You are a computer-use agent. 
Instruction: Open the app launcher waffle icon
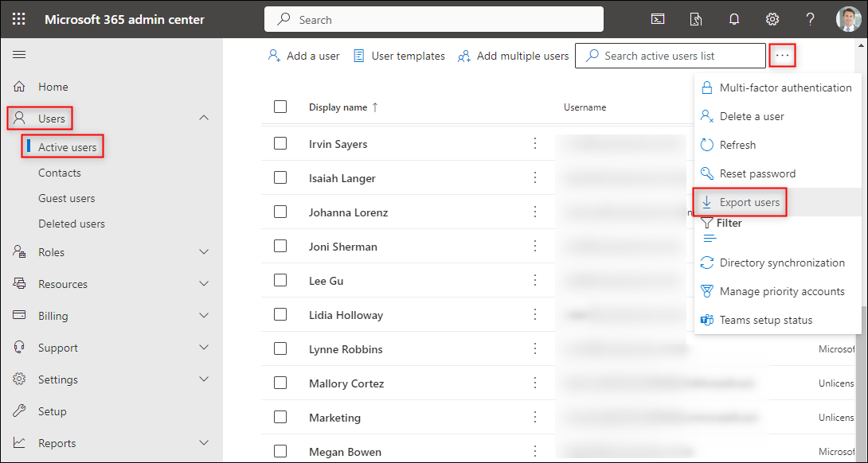tap(19, 19)
